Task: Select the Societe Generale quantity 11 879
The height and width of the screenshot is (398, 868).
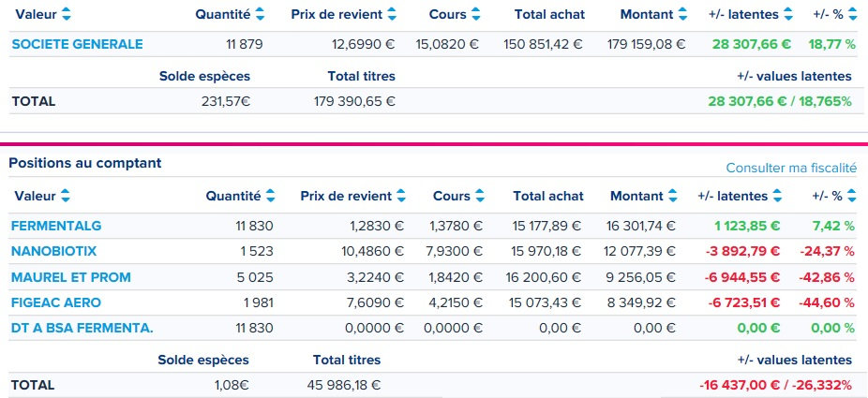Action: click(x=245, y=44)
